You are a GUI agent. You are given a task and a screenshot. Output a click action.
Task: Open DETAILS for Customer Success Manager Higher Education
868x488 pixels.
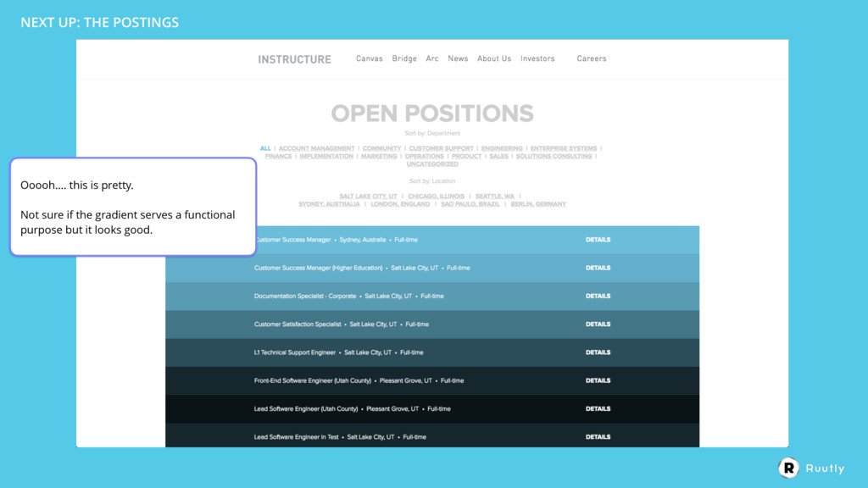click(598, 268)
